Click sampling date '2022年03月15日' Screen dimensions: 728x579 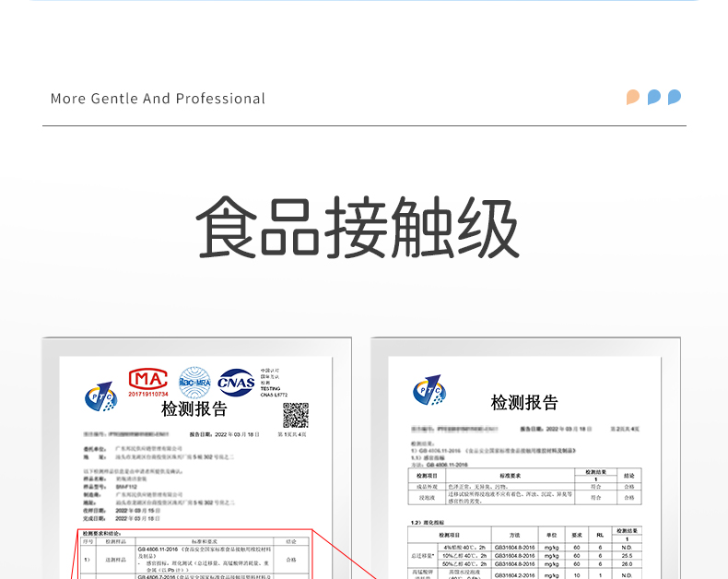pyautogui.click(x=138, y=511)
